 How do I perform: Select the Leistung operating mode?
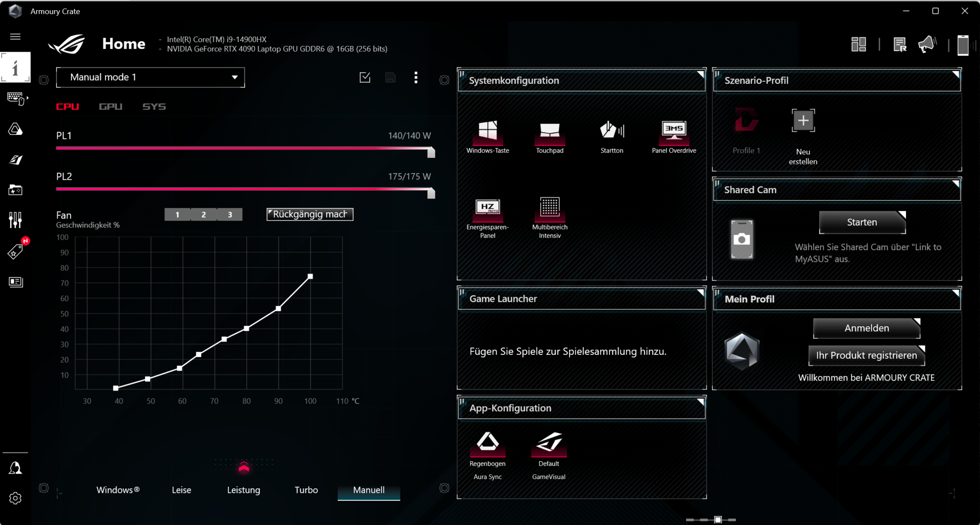[243, 490]
